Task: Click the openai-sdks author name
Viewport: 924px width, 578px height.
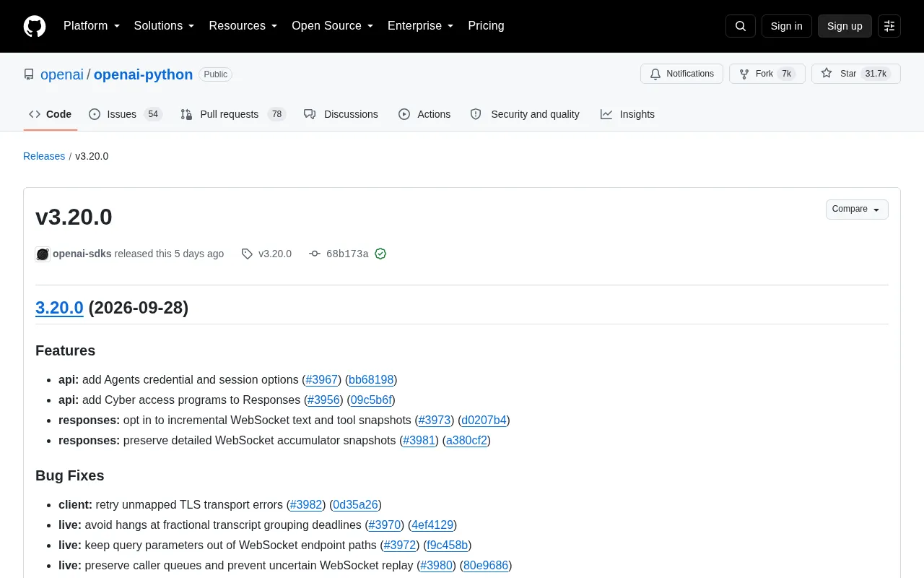Action: [x=82, y=254]
